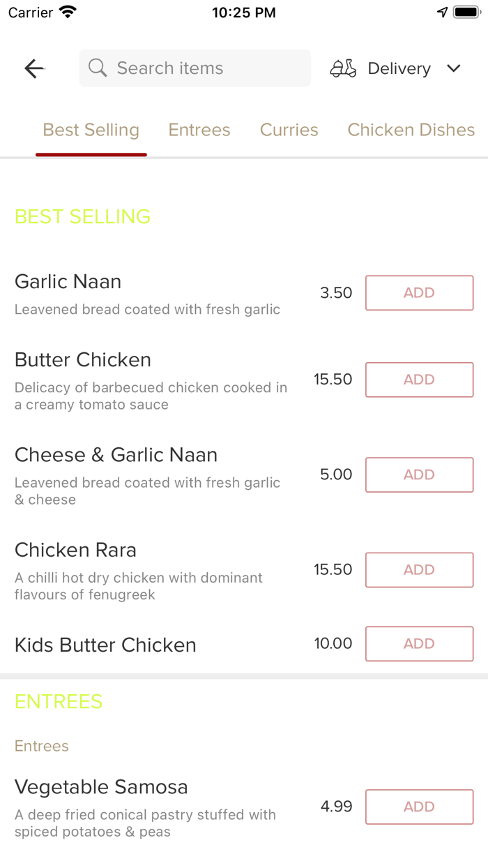488x868 pixels.
Task: Add Kids Butter Chicken to cart
Action: [419, 643]
